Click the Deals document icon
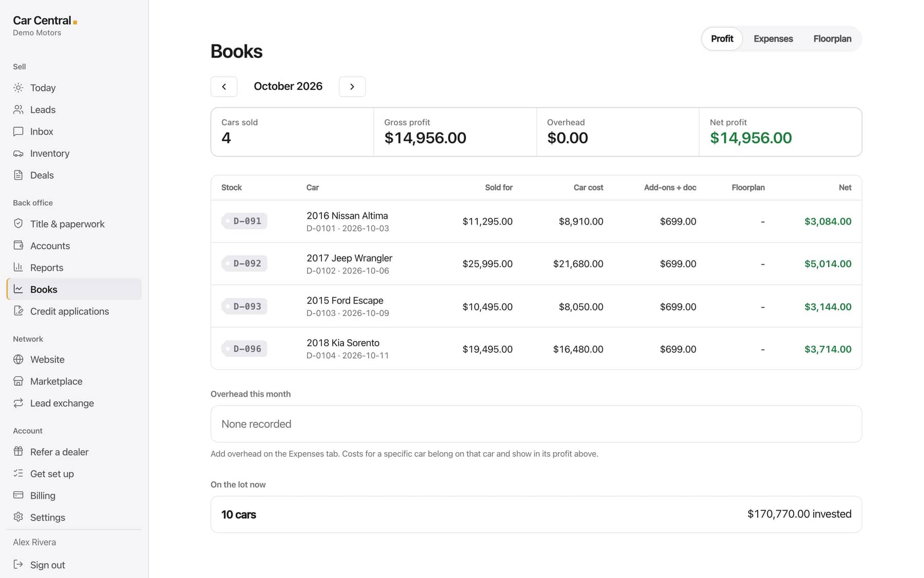The image size is (924, 578). pyautogui.click(x=18, y=175)
